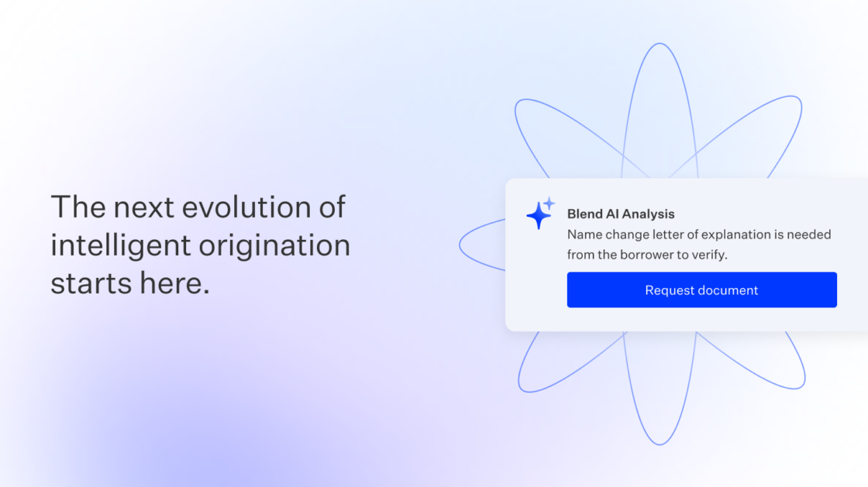Click the headline line 'The next evolution of'
This screenshot has height=487, width=868.
198,207
